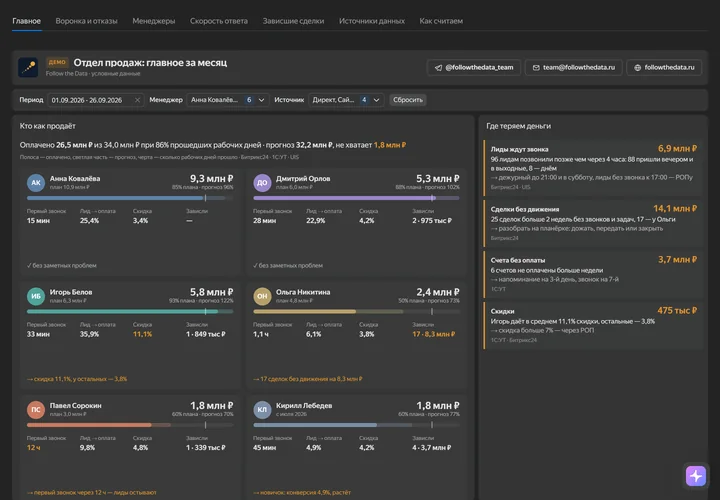Click note '17 сделок без движения на 8,3 млн ₽'
Screen dimensions: 720x500
[x=308, y=379]
